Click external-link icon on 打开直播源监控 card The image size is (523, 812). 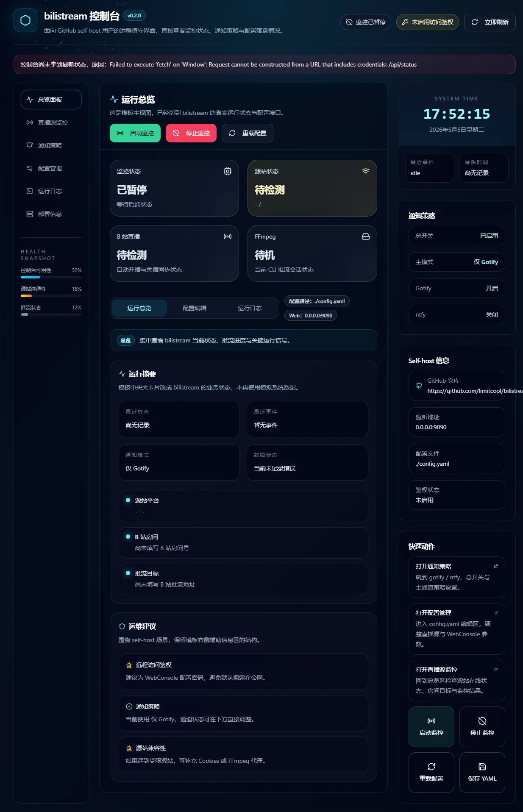[x=496, y=670]
